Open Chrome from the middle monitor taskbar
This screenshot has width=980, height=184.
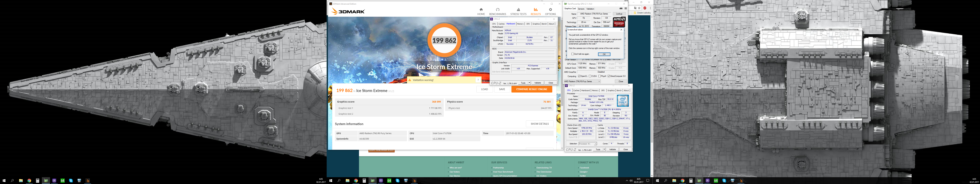[356, 181]
